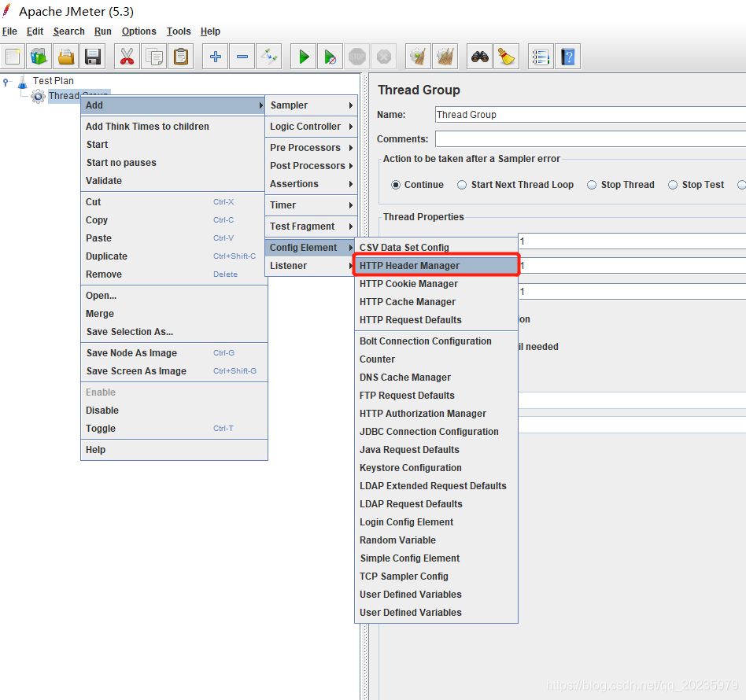Click the Thread Group gear icon

click(x=38, y=96)
